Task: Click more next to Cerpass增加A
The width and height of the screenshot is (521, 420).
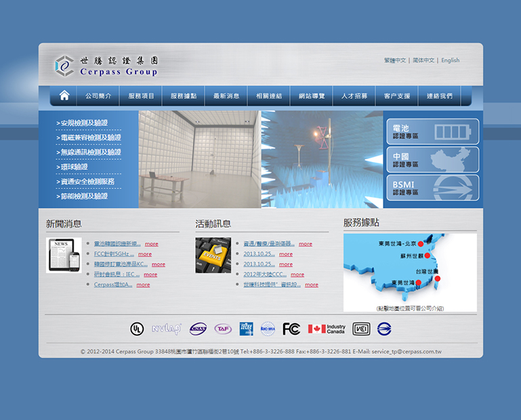Action: pyautogui.click(x=143, y=285)
